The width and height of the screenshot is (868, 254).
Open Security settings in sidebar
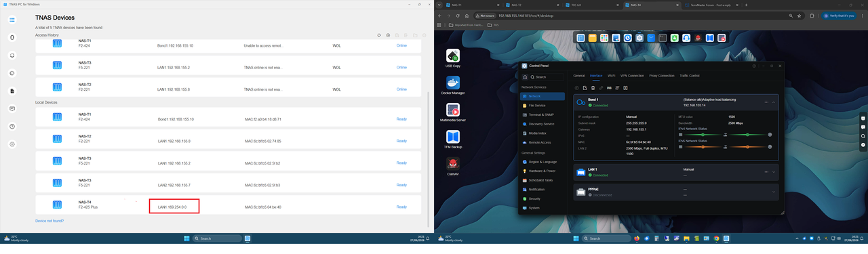[x=542, y=198]
